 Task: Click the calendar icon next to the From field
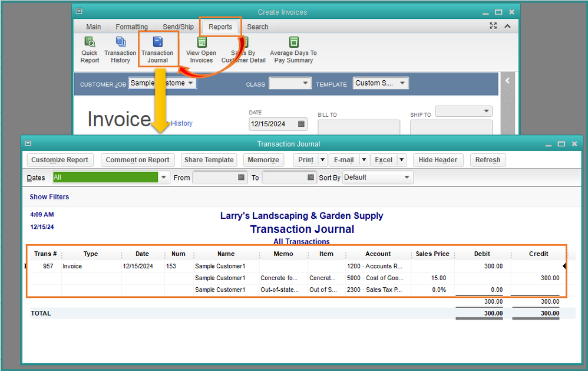[x=242, y=177]
